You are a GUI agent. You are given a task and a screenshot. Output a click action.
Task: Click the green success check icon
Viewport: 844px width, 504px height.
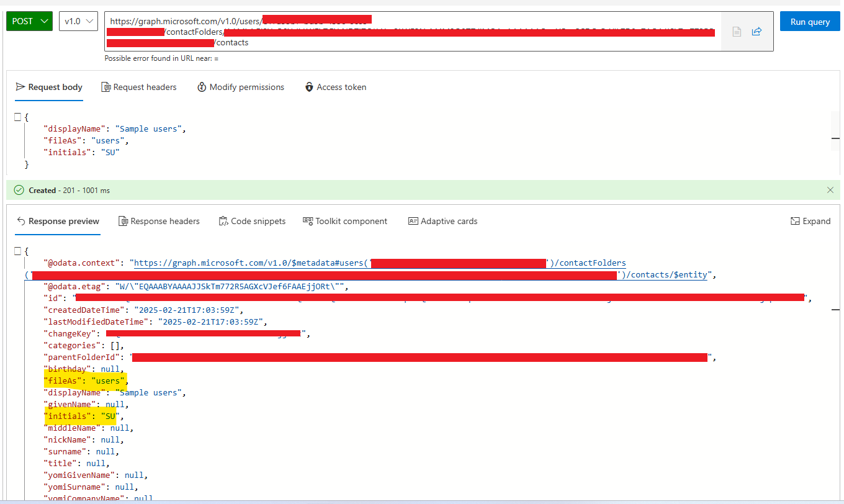(19, 190)
